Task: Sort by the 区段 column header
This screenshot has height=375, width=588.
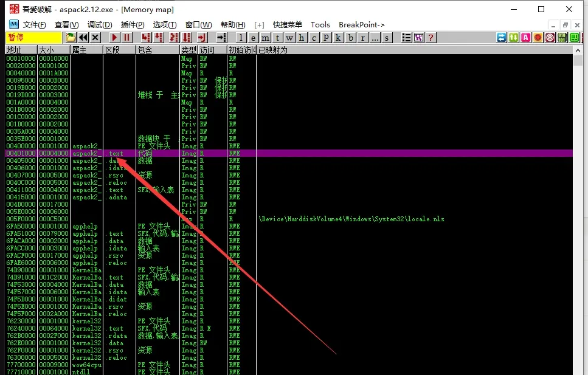Action: click(x=120, y=50)
